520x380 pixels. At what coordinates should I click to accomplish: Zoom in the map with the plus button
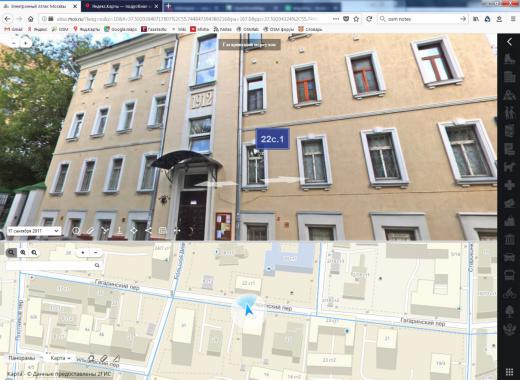coord(83,253)
